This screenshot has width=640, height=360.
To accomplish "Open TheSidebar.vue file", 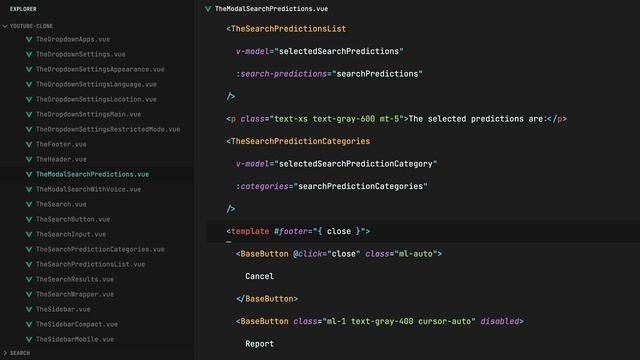I will click(63, 309).
